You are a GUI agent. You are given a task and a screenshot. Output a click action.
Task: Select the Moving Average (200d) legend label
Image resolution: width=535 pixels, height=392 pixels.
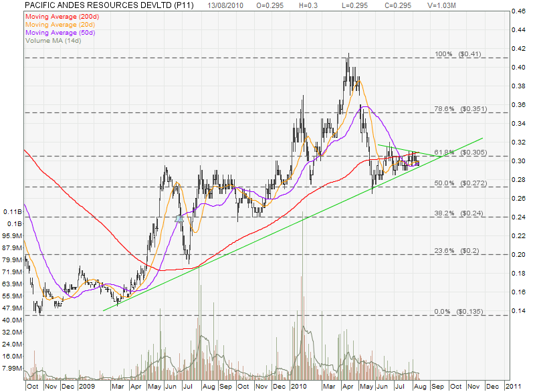62,17
